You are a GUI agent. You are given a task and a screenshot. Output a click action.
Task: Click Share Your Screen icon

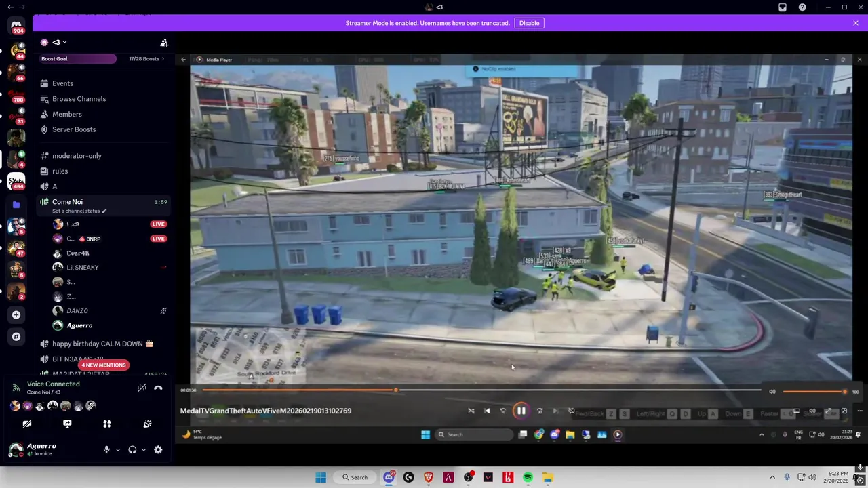coord(67,424)
